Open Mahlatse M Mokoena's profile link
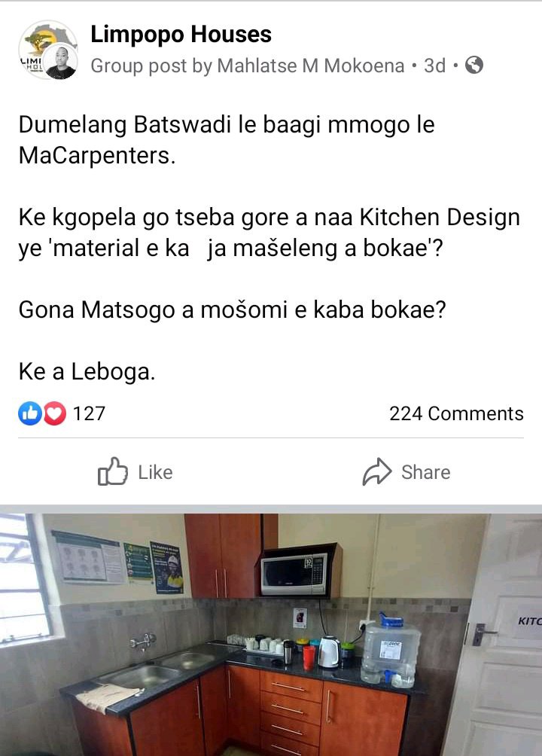 tap(311, 66)
